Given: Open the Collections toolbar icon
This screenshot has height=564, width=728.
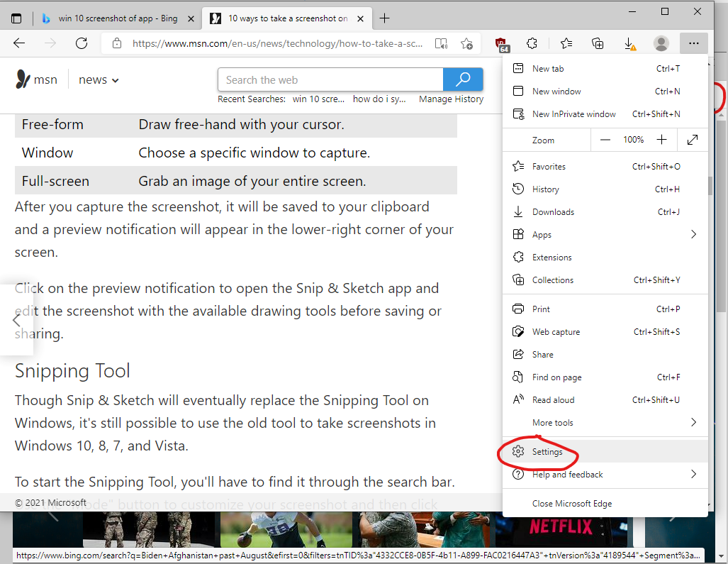Looking at the screenshot, I should pyautogui.click(x=598, y=44).
